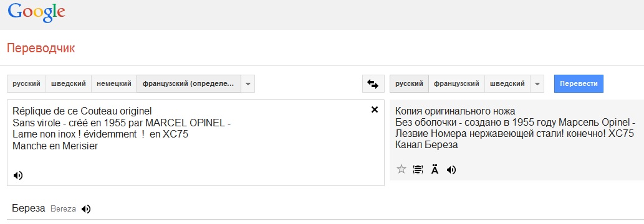The width and height of the screenshot is (644, 224).
Task: Expand target language dropdown arrow
Action: tap(537, 84)
